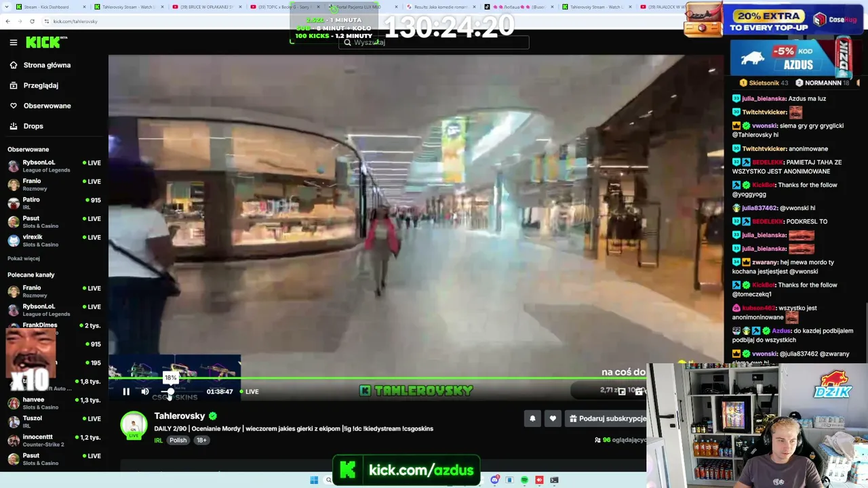Open the Obserwowane section
Screen dimensions: 868x488
(47, 106)
